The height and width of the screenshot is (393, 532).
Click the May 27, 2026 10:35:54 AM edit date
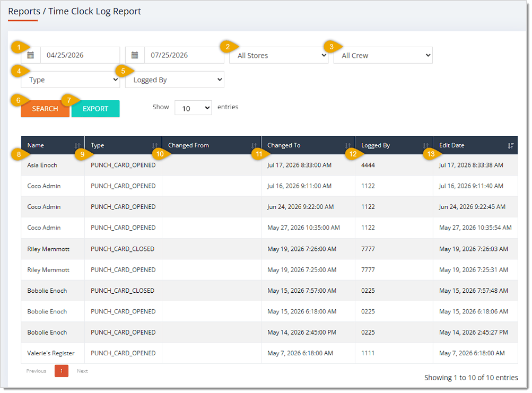(x=475, y=228)
